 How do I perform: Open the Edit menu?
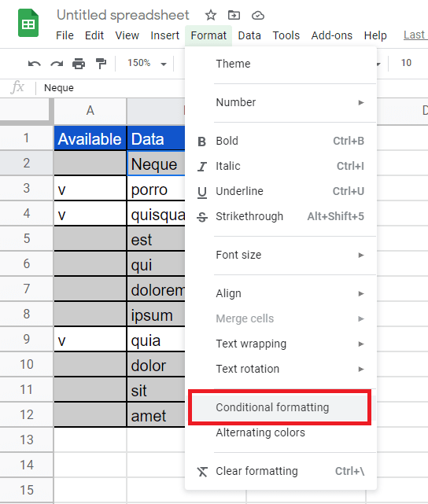tap(94, 35)
